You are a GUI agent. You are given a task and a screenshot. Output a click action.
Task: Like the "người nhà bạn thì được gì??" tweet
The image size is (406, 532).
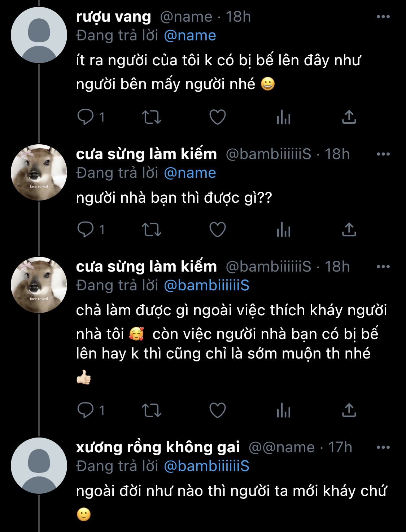(x=218, y=229)
